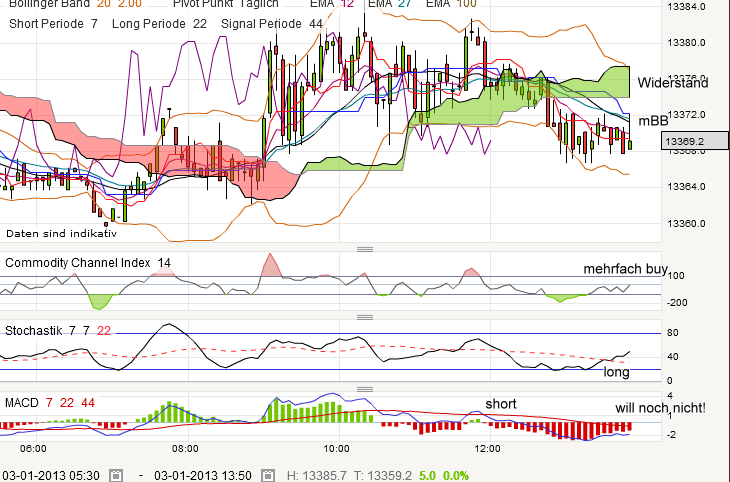Click the mBB annotation on the chart
The height and width of the screenshot is (482, 730).
653,121
